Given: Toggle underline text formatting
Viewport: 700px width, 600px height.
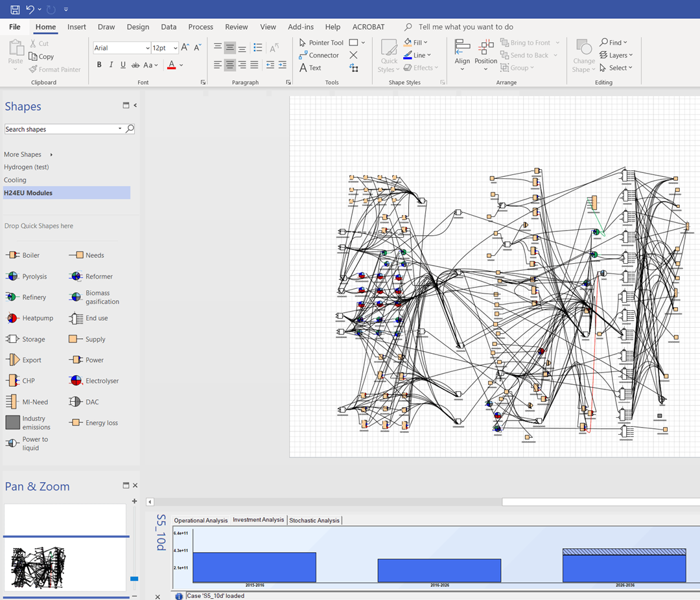Looking at the screenshot, I should (123, 65).
